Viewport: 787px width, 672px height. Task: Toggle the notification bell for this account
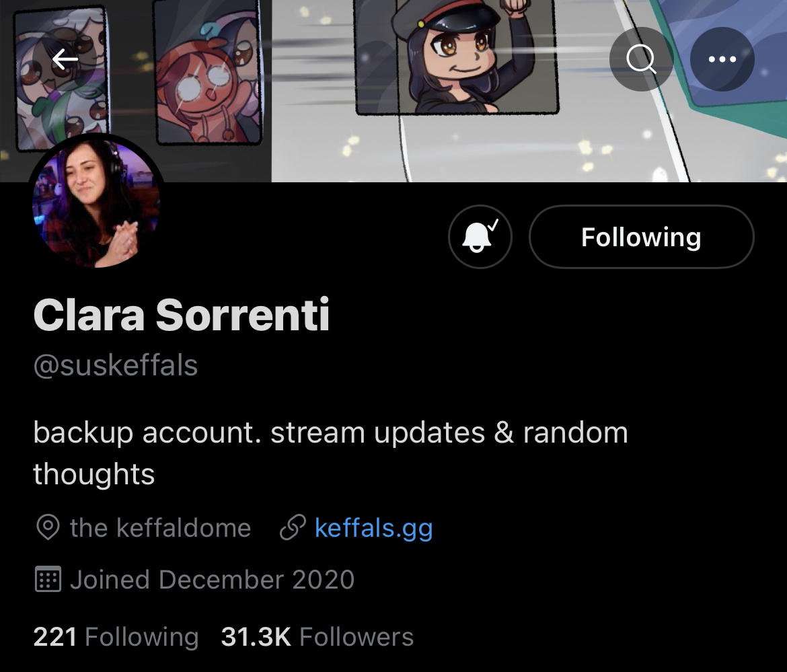(x=480, y=236)
